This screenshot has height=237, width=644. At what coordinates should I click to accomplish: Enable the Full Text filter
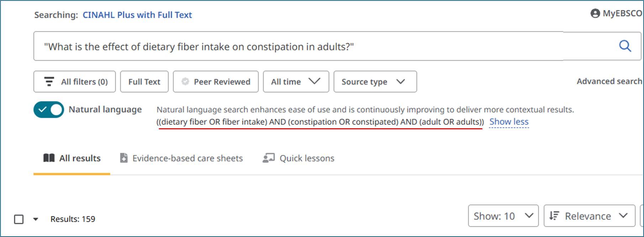point(144,82)
